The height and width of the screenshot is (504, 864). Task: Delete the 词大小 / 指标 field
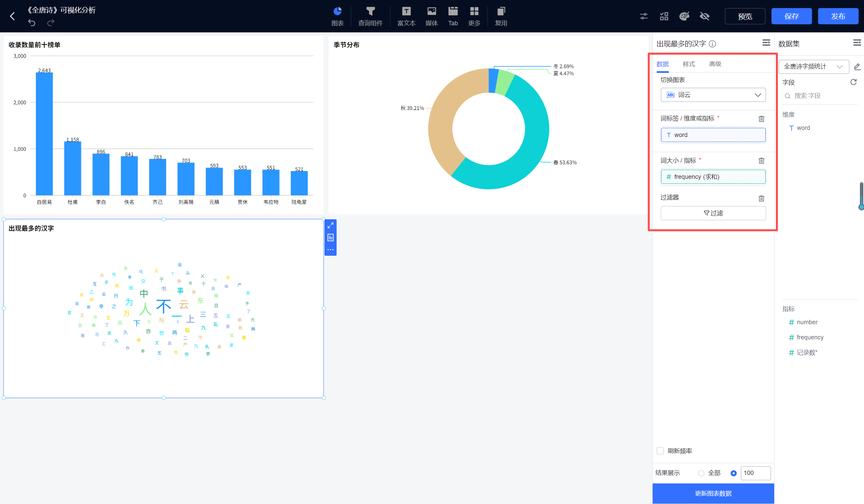pos(761,161)
